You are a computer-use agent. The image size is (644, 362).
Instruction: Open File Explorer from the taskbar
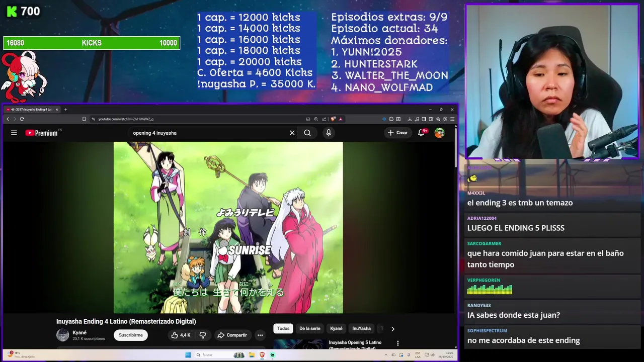point(252,355)
